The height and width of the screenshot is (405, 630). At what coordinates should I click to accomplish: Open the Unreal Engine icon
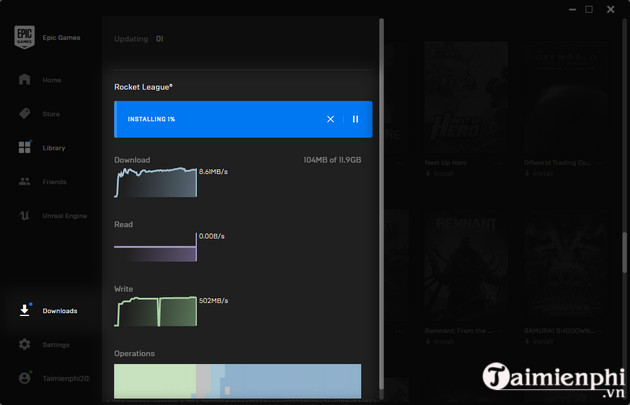click(x=25, y=215)
